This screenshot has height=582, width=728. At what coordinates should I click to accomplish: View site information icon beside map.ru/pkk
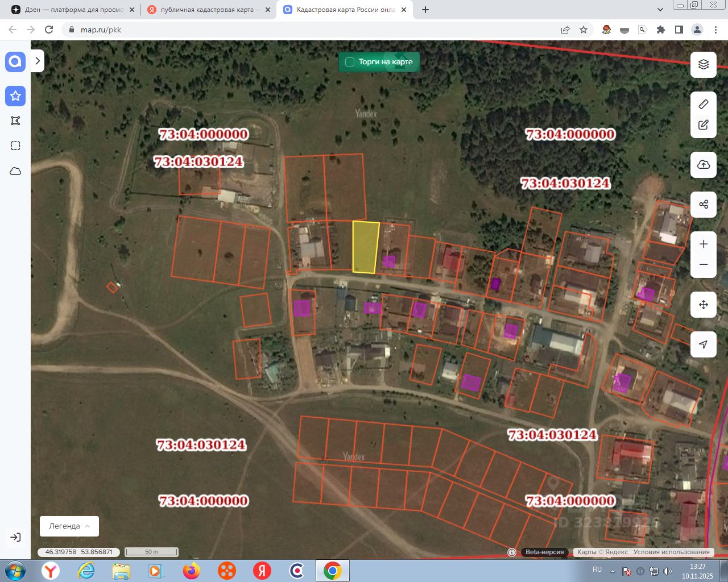coord(71,30)
